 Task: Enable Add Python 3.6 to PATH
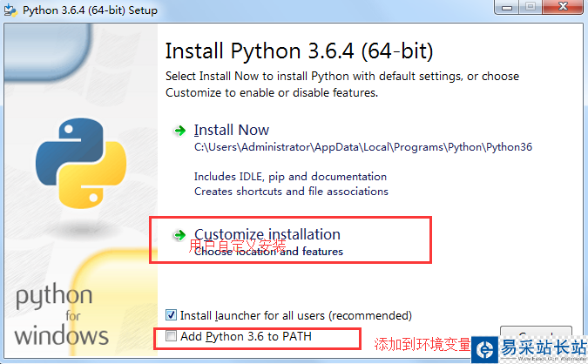171,336
